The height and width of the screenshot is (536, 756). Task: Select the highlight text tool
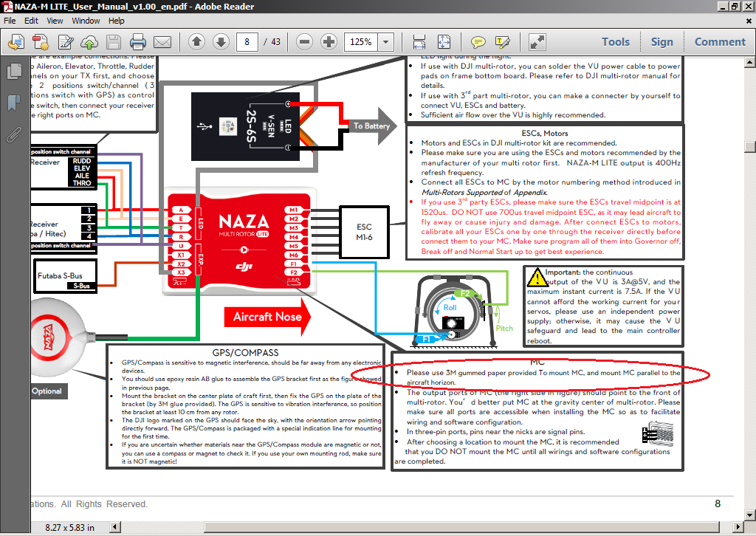[503, 42]
